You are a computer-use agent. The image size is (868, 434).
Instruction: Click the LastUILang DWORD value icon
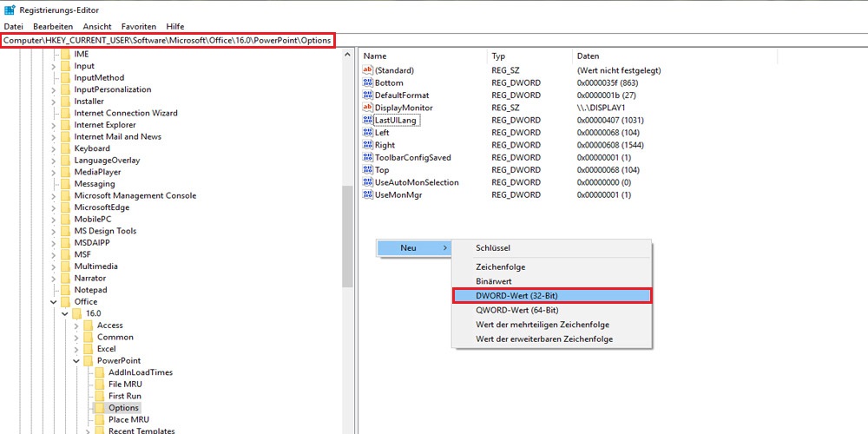[368, 120]
